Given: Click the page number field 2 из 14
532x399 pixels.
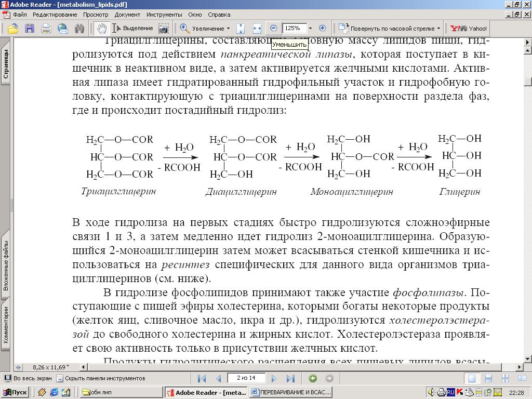Looking at the screenshot, I should pyautogui.click(x=246, y=378).
